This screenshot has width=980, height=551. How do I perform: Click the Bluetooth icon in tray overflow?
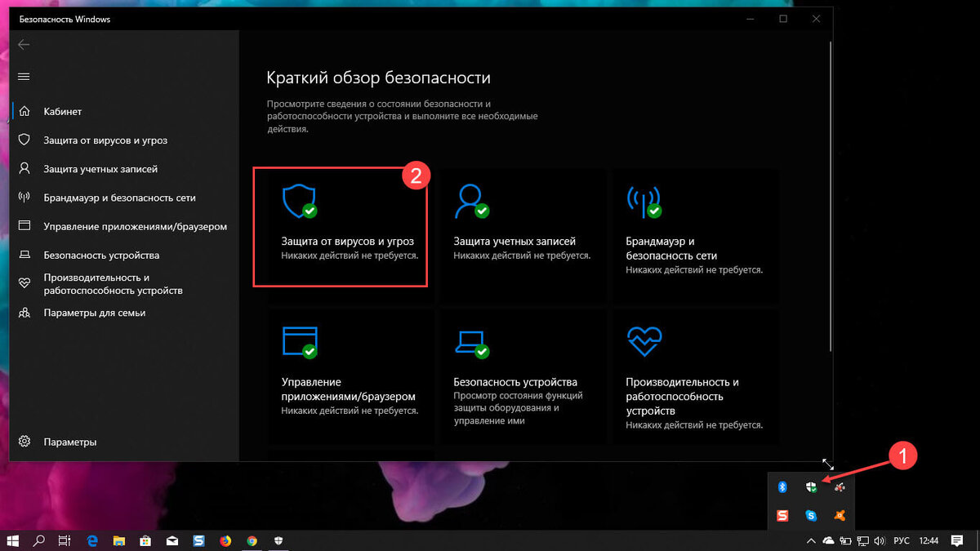[782, 487]
